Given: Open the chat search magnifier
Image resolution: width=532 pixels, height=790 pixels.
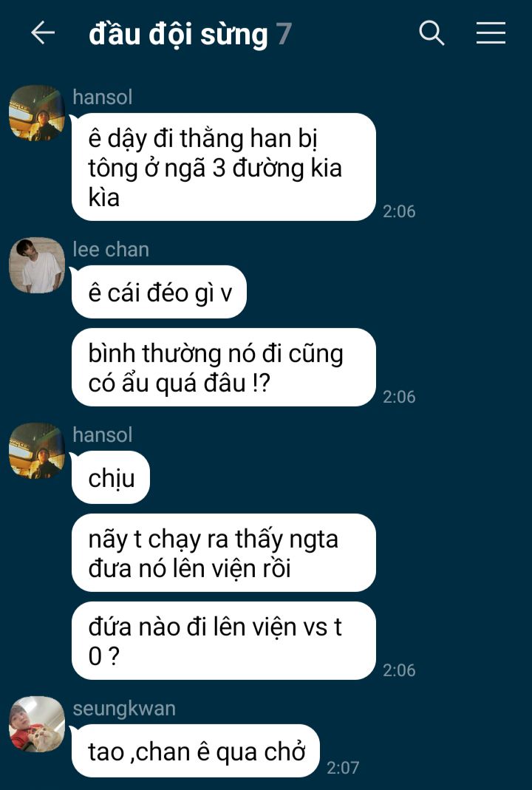Looking at the screenshot, I should pos(432,33).
